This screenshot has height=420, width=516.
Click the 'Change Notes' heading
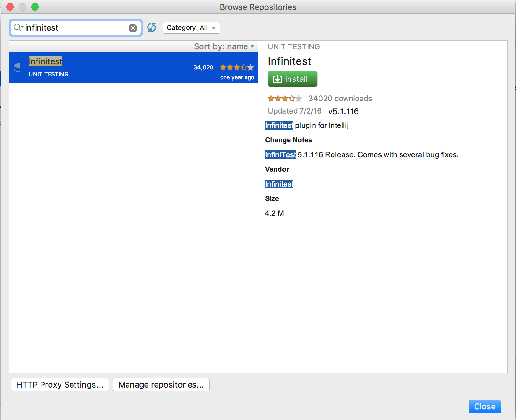tap(289, 140)
